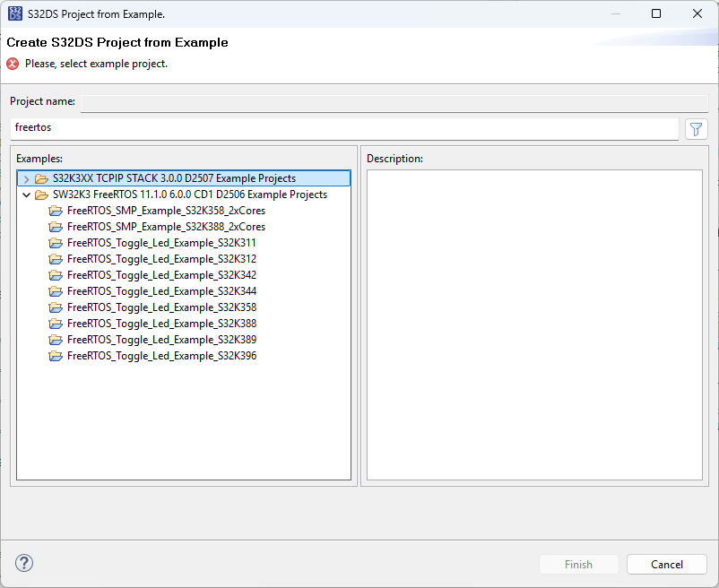Viewport: 719px width, 588px height.
Task: Click folder icon of FreeRTOS_Toggle_Led_Example_S32K311
Action: [56, 243]
